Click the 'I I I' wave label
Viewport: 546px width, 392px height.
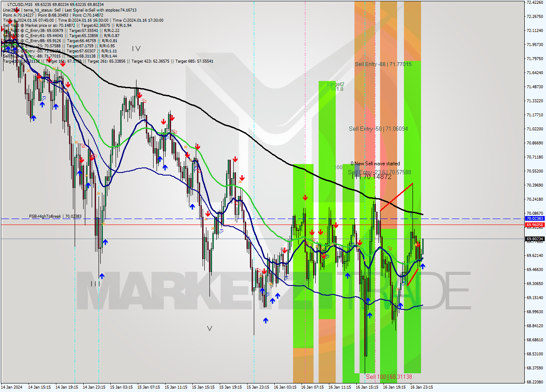95,283
